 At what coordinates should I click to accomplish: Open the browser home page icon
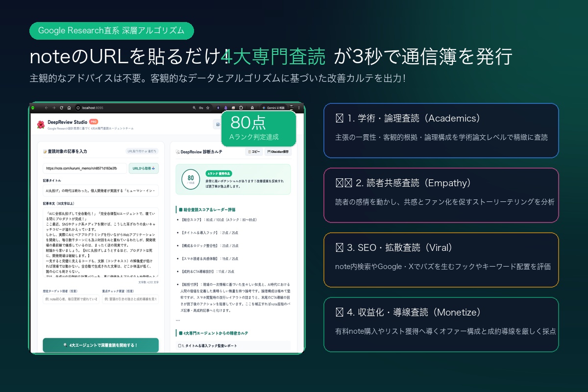click(x=69, y=108)
